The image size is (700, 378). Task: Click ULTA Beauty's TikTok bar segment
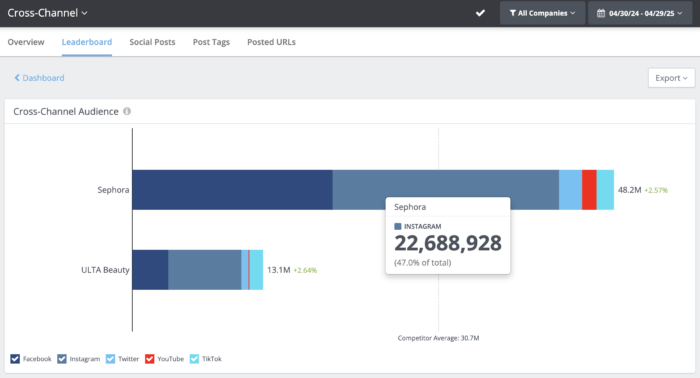[256, 270]
